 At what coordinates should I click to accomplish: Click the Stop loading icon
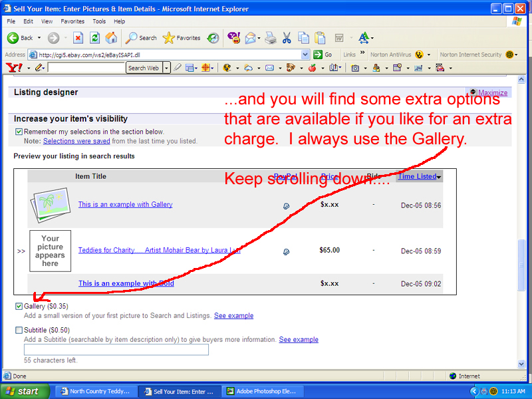click(x=78, y=38)
